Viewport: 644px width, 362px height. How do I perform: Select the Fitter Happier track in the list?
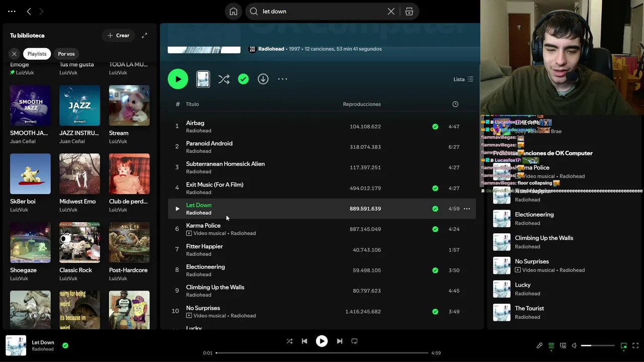coord(204,246)
